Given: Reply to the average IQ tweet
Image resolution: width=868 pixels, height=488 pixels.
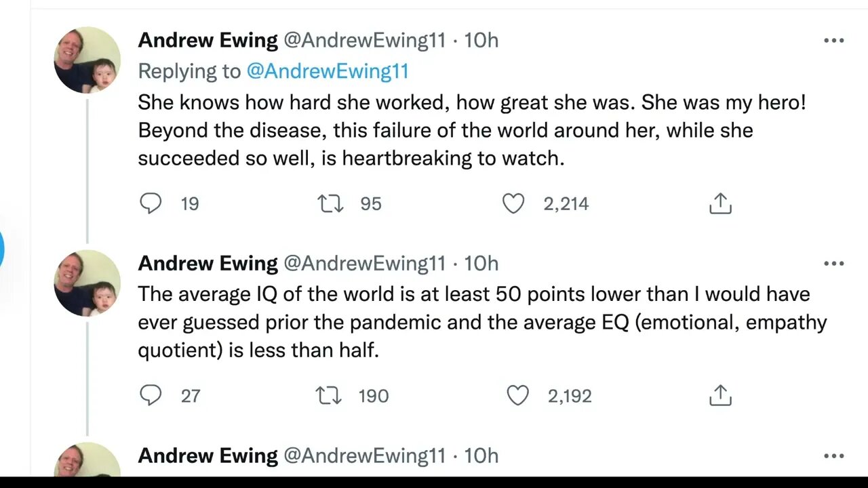Looking at the screenshot, I should [x=151, y=395].
